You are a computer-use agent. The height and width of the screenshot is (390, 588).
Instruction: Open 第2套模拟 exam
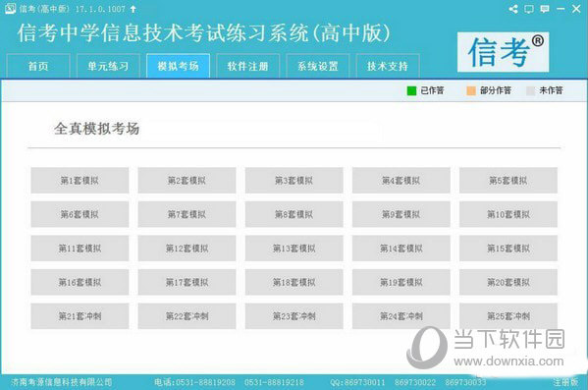tap(187, 181)
